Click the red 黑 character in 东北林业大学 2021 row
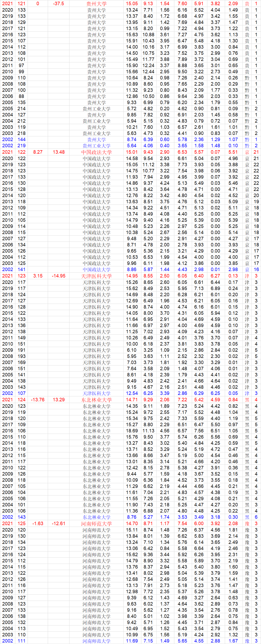The height and width of the screenshot is (644, 261). click(x=247, y=400)
